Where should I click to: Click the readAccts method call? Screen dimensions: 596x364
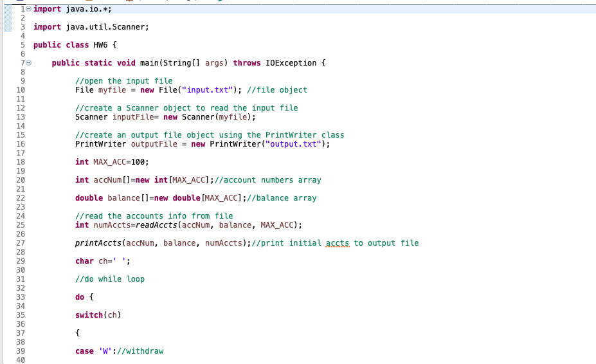pos(156,225)
